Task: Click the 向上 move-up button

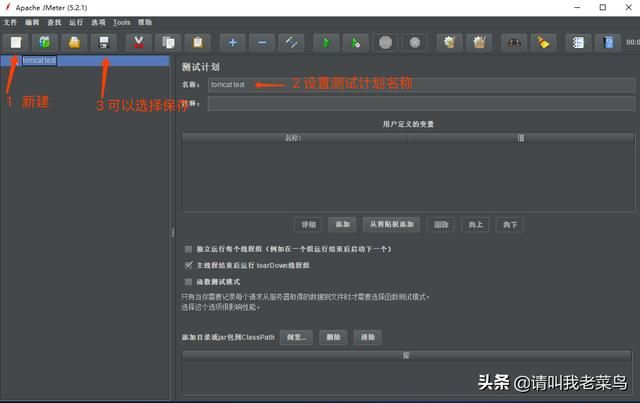Action: pos(476,225)
